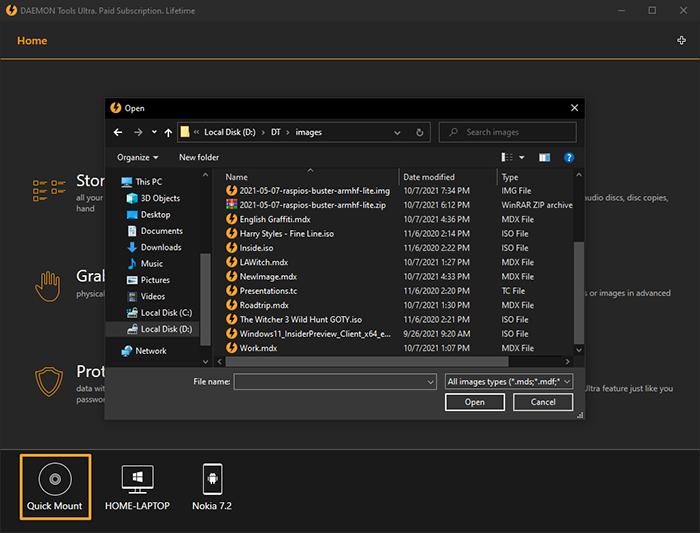Open the Organize dropdown menu
Screen dimensions: 700x533
pos(137,157)
